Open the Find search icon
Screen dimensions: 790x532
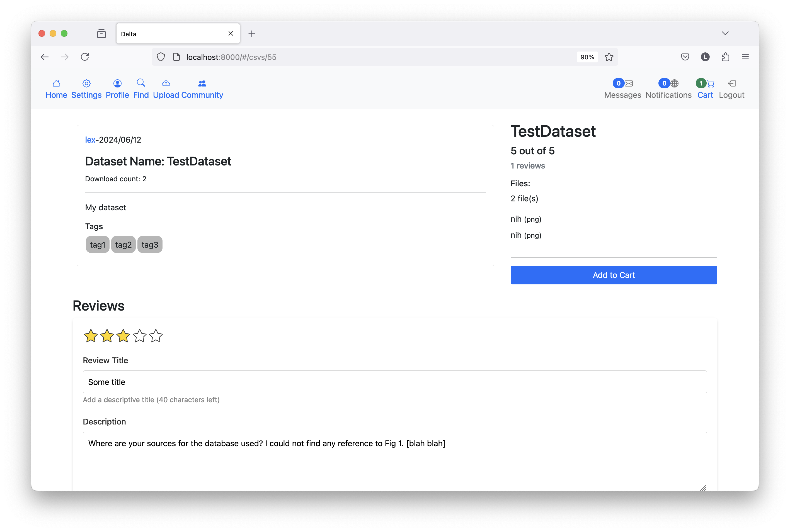coord(141,83)
